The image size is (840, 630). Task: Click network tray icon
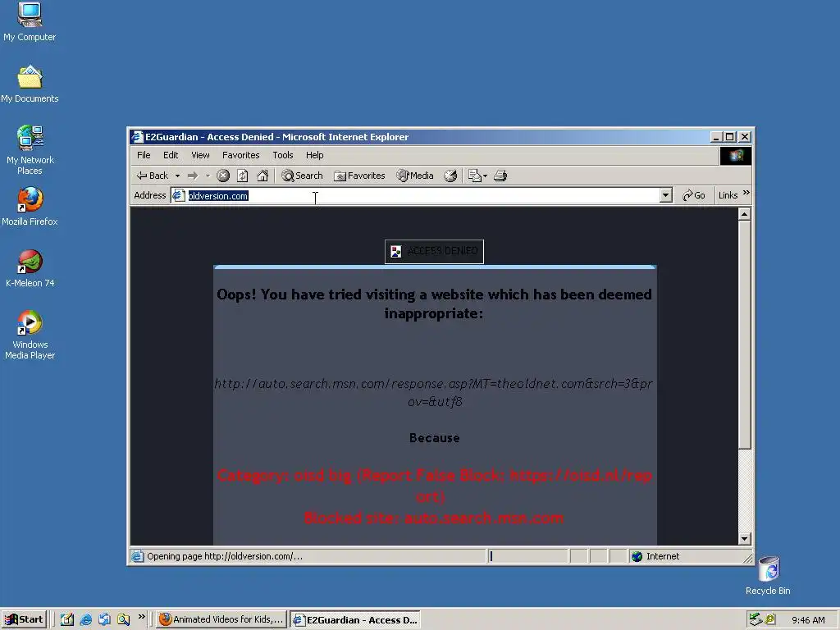[x=756, y=619]
